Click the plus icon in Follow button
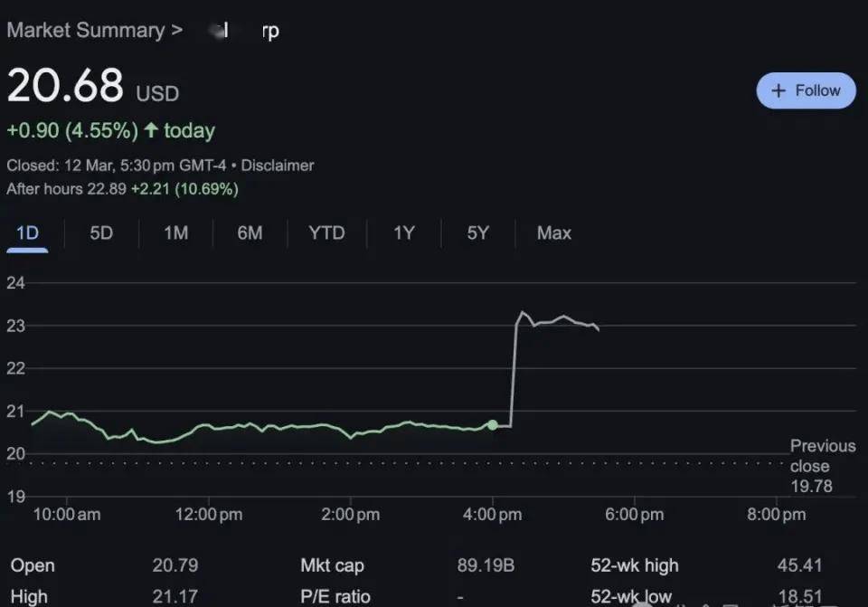The width and height of the screenshot is (868, 607). (778, 90)
